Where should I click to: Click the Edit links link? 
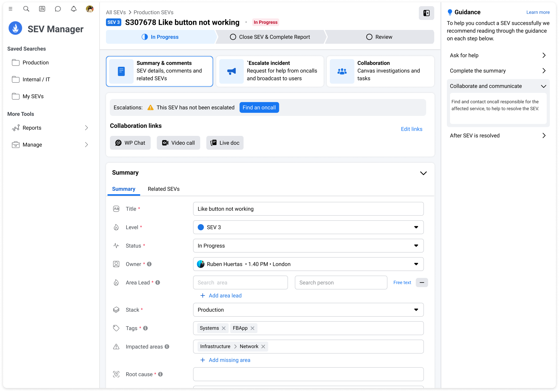412,129
